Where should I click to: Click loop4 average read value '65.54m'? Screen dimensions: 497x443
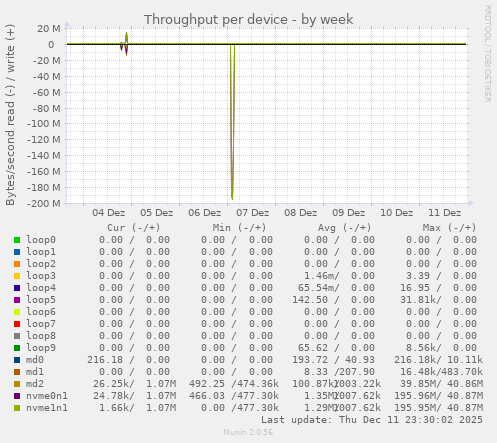316,288
